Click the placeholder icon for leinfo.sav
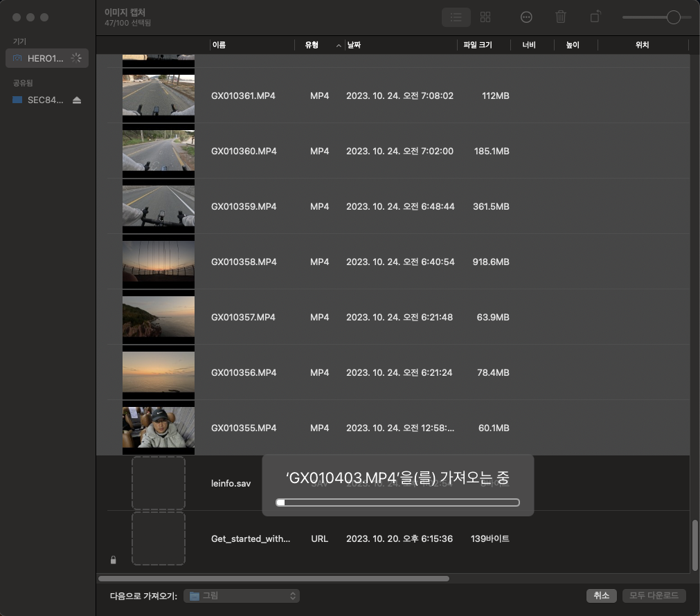The height and width of the screenshot is (616, 700). (159, 483)
